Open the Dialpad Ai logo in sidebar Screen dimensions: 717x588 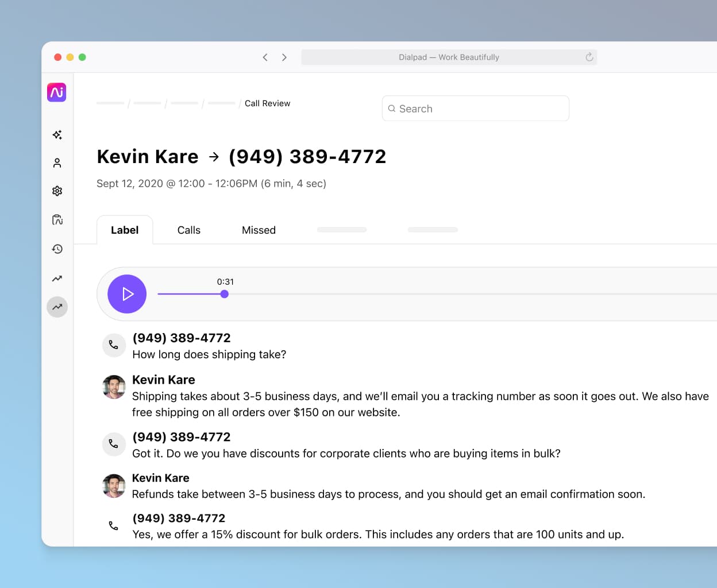click(x=56, y=92)
